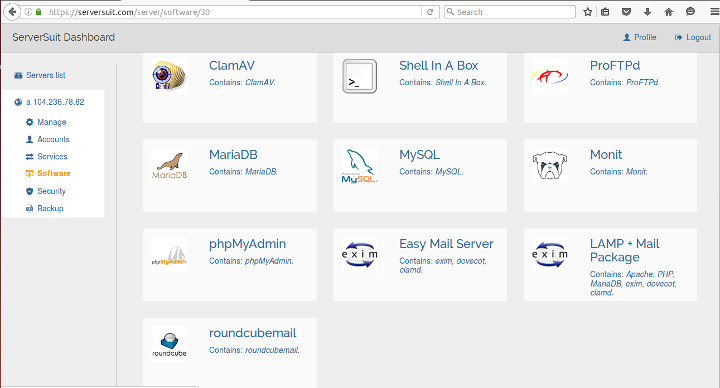The height and width of the screenshot is (388, 720).
Task: Click the drive icon beside Backup
Action: 29,208
